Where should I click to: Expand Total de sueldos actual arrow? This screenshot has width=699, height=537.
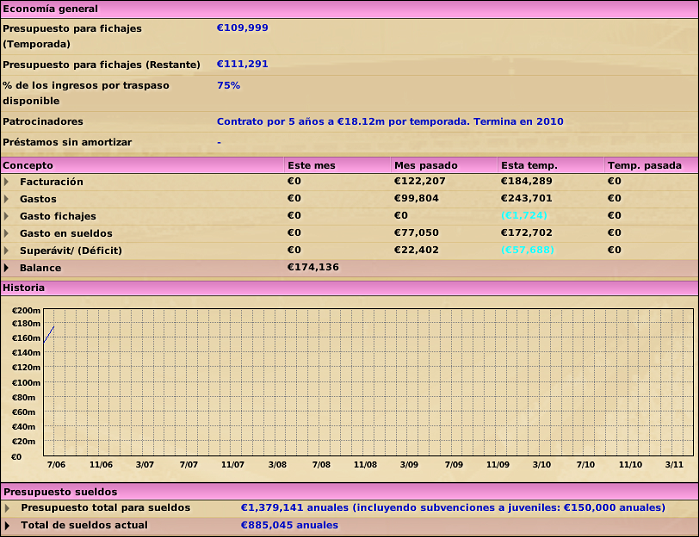point(7,525)
